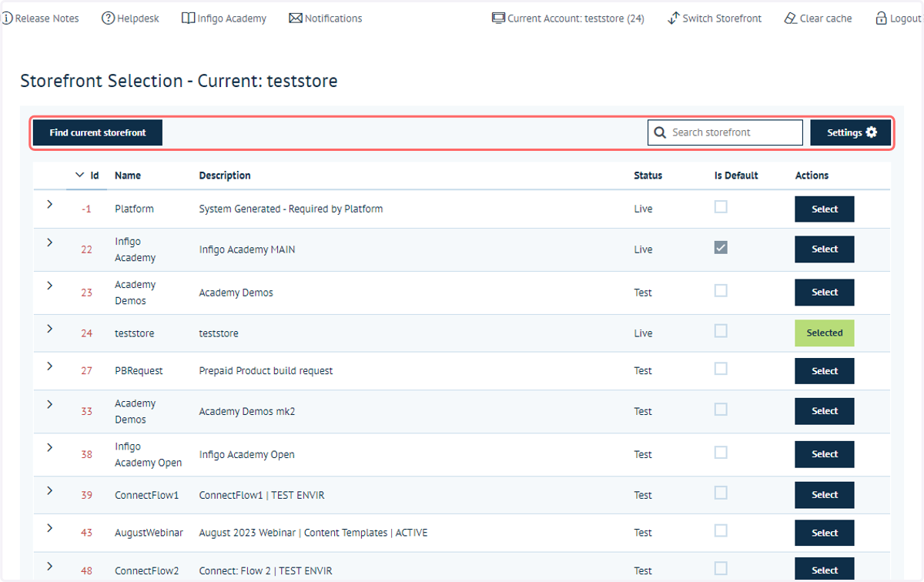Screen dimensions: 924x582
Task: Check Is Default for PBRequest row
Action: point(721,369)
